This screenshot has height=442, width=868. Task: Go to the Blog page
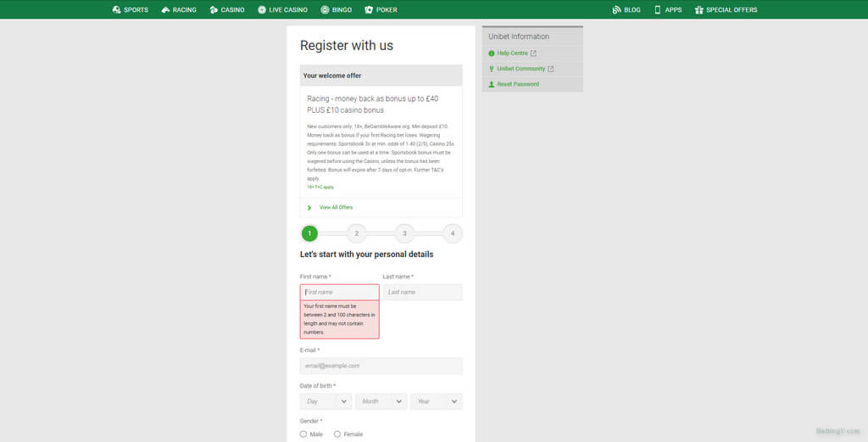pos(626,9)
